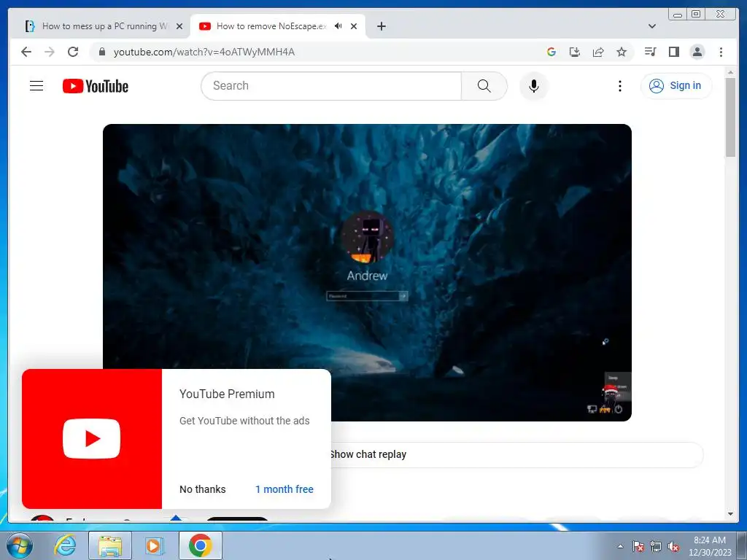Viewport: 747px width, 560px height.
Task: Go back to the previous page
Action: [x=26, y=52]
